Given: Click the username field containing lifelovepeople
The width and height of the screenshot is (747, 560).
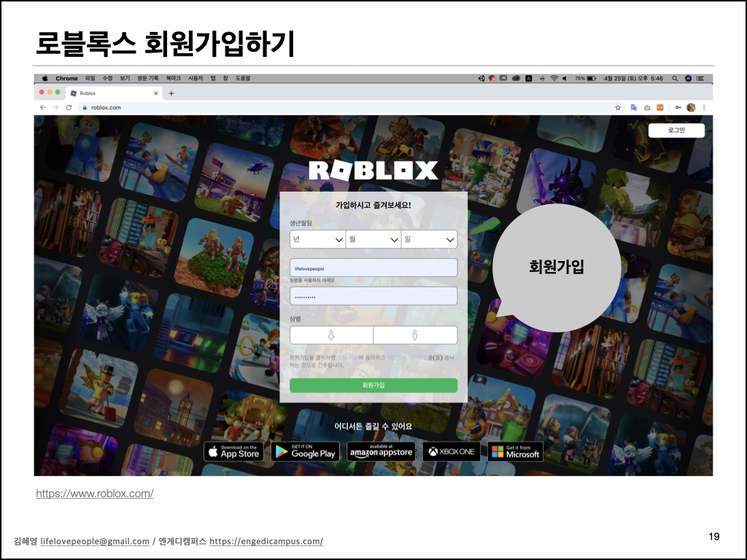Looking at the screenshot, I should pos(373,268).
